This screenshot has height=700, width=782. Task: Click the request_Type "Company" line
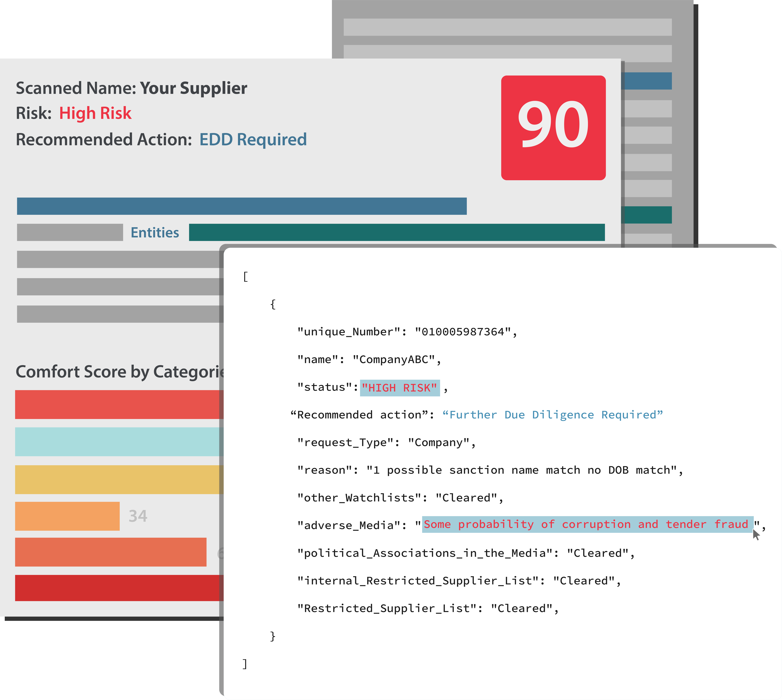point(387,443)
